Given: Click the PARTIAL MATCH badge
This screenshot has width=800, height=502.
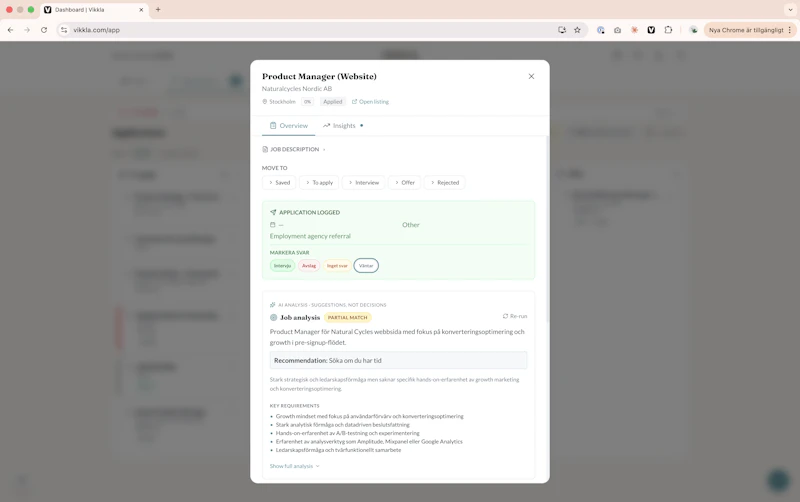Looking at the screenshot, I should pyautogui.click(x=347, y=317).
